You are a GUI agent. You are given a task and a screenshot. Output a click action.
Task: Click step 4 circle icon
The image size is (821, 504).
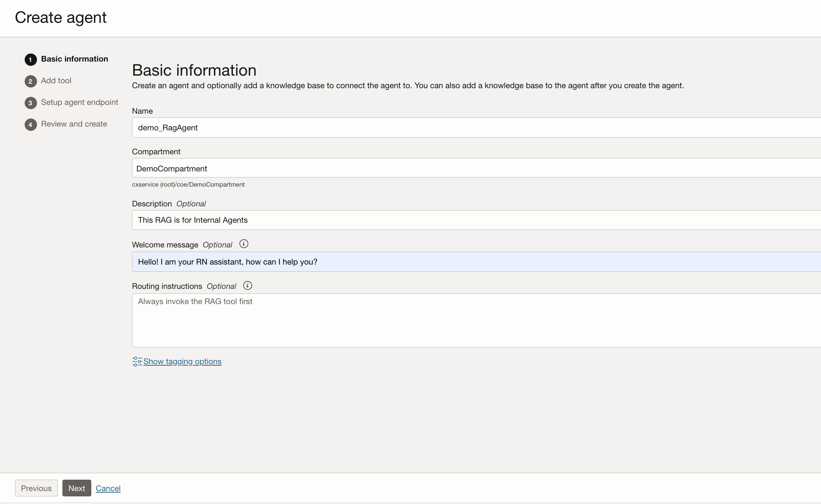pos(31,125)
